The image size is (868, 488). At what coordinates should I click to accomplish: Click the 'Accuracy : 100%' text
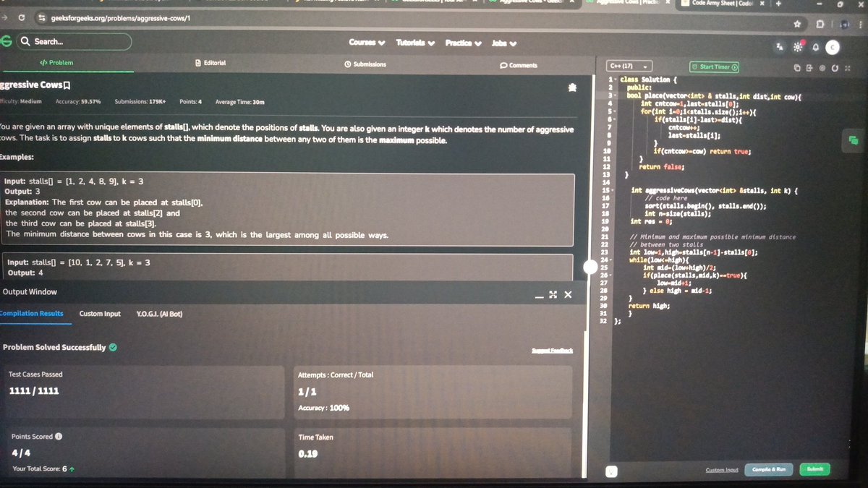(323, 408)
